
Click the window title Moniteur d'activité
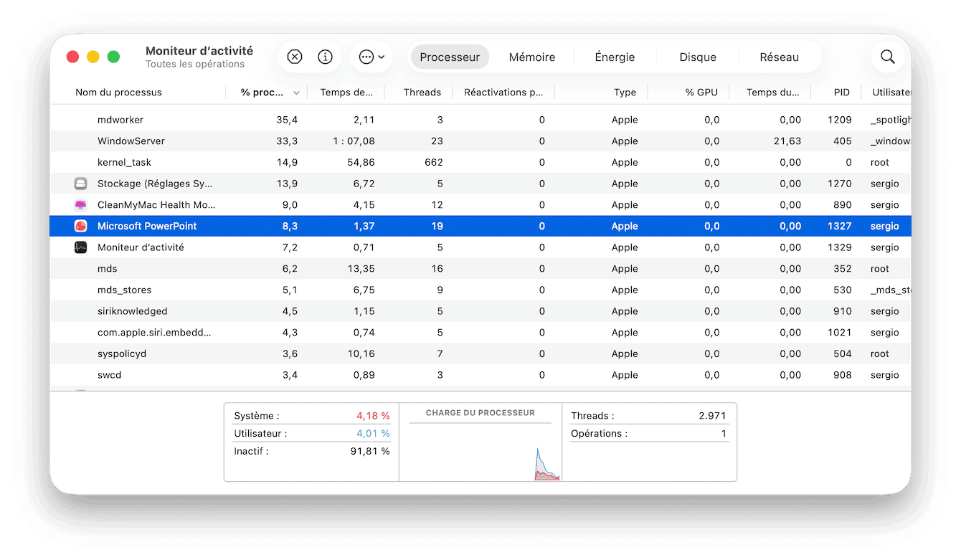[x=199, y=51]
